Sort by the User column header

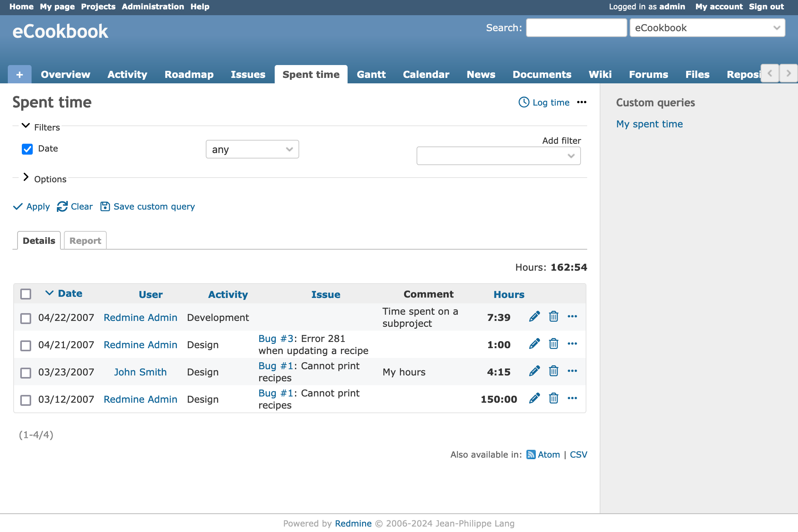tap(151, 294)
